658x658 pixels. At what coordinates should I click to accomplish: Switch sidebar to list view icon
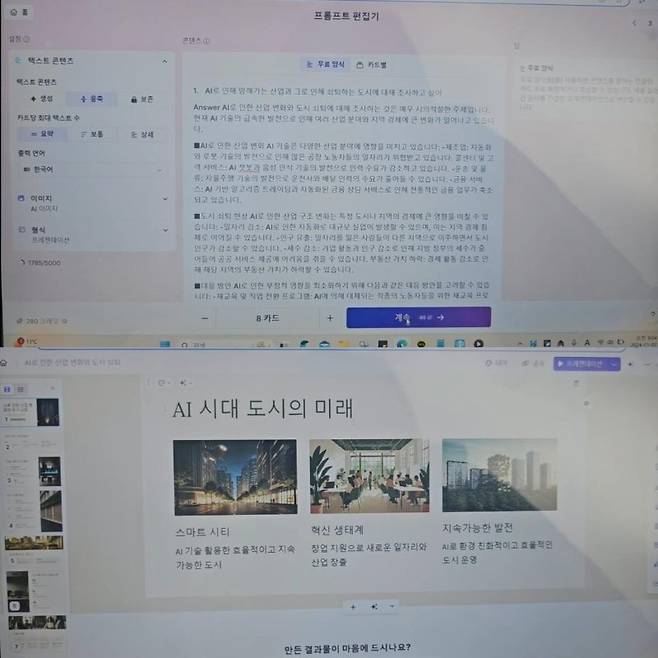(x=20, y=389)
